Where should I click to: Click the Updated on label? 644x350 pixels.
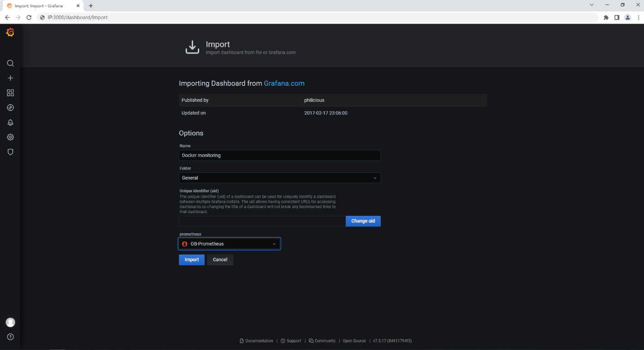point(194,113)
